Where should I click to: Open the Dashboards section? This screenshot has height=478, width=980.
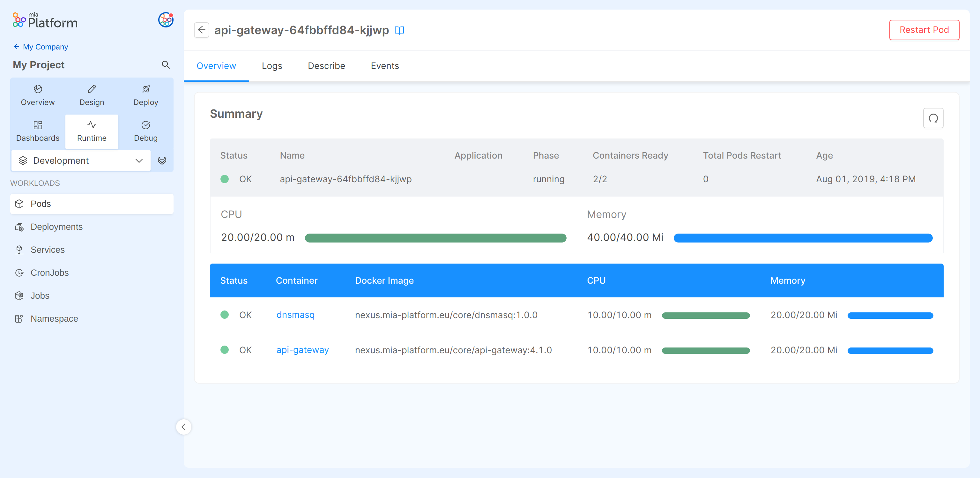(38, 131)
